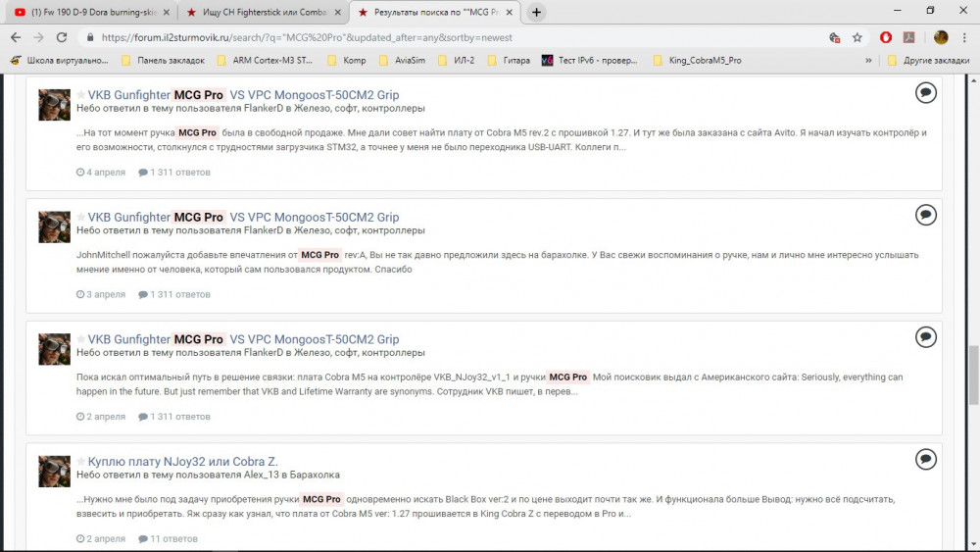Click 11 ответов reply count
Viewport: 980px width, 552px height.
[169, 539]
